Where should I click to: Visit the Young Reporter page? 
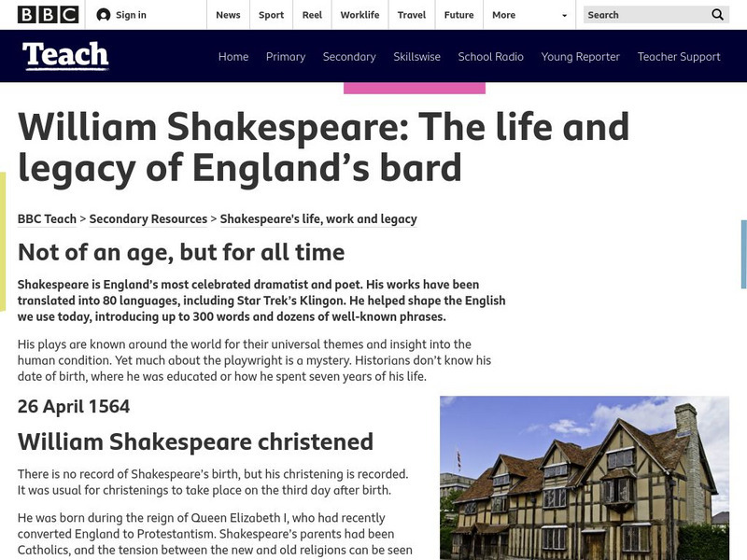[579, 56]
